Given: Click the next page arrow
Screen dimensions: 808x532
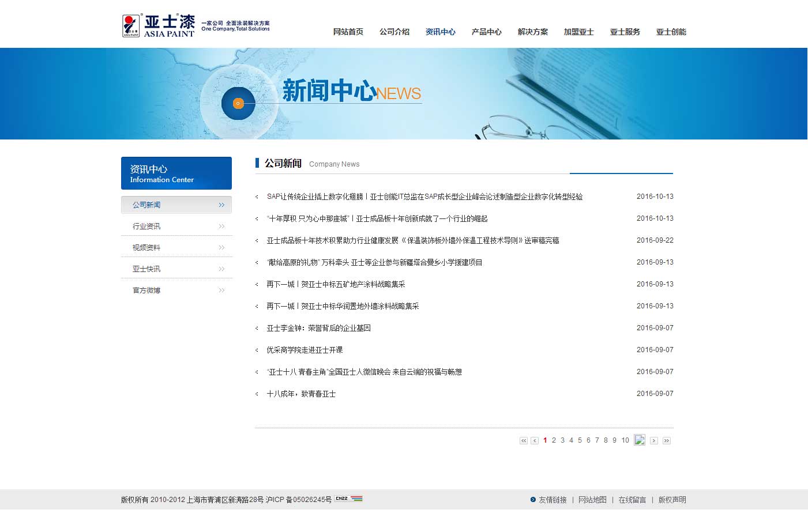Looking at the screenshot, I should click(x=653, y=441).
